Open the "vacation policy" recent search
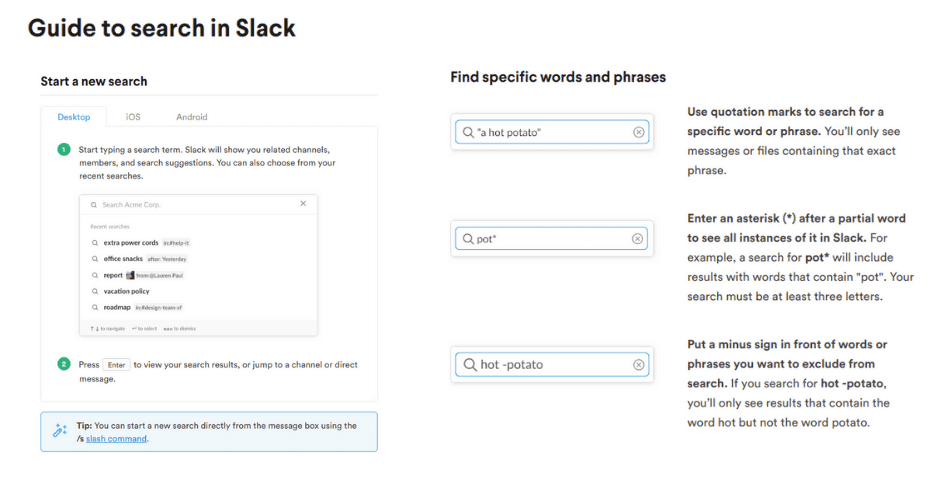940x492 pixels. click(127, 291)
